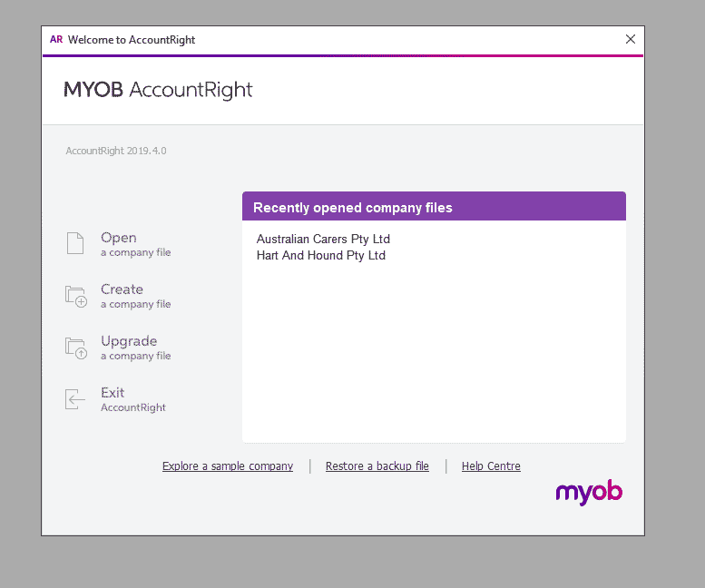Viewport: 705px width, 588px height.
Task: Click the Exit arrow icon
Action: (x=75, y=399)
